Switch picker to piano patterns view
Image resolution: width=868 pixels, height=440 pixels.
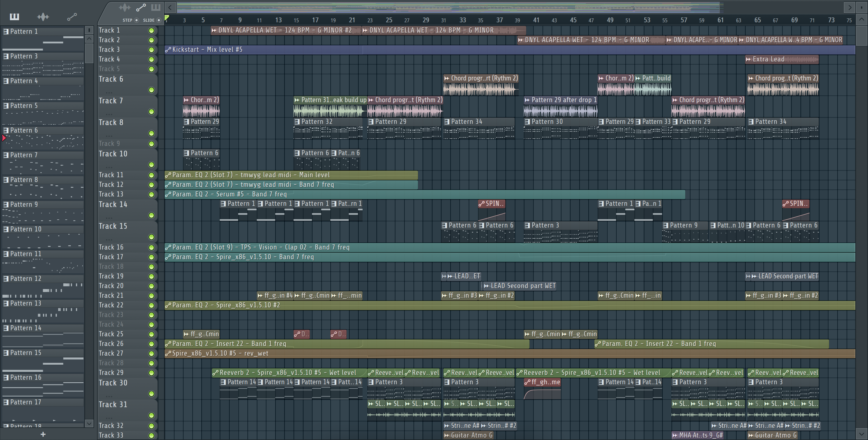coord(14,17)
